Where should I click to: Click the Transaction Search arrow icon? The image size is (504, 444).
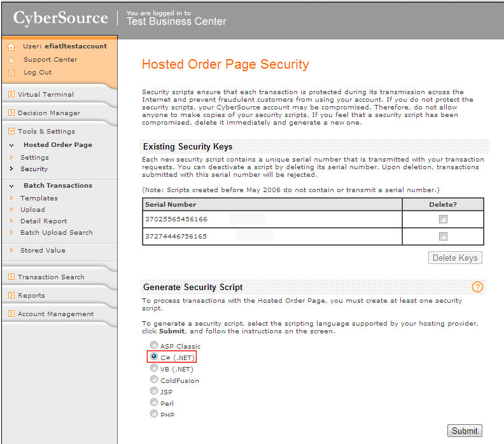(x=11, y=277)
